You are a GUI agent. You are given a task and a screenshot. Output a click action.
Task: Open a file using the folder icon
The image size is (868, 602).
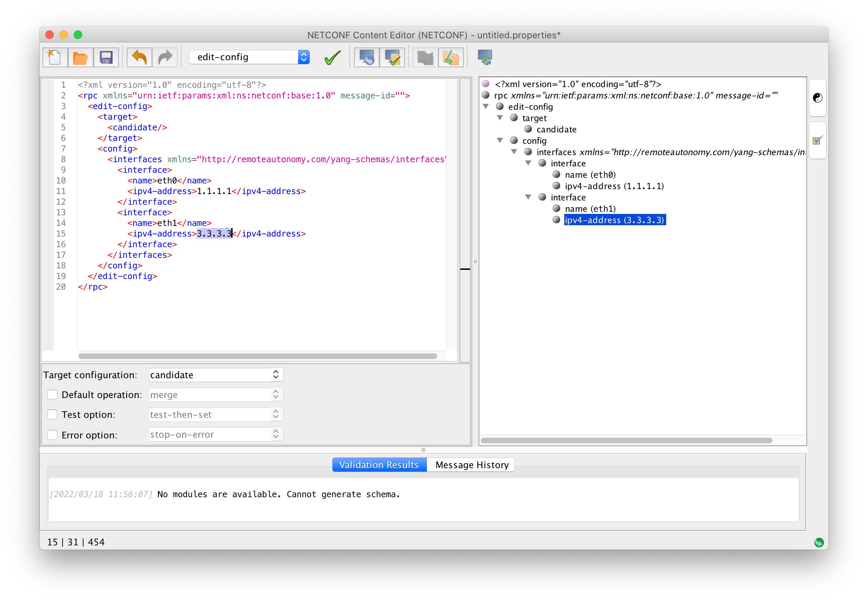coord(80,57)
